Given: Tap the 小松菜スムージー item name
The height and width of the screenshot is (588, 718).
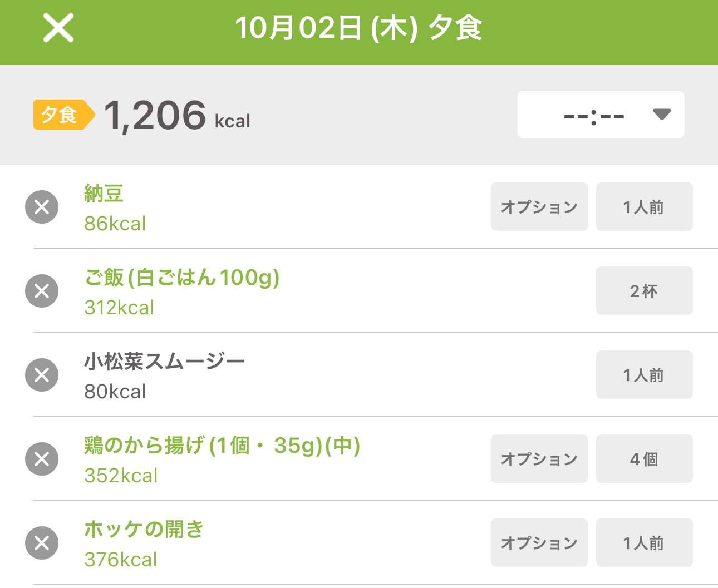Looking at the screenshot, I should (x=164, y=362).
